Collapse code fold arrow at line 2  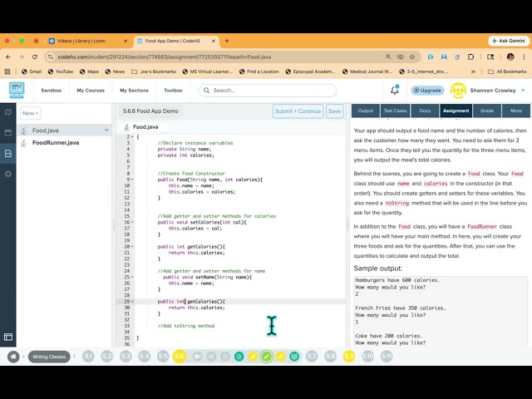(132, 136)
